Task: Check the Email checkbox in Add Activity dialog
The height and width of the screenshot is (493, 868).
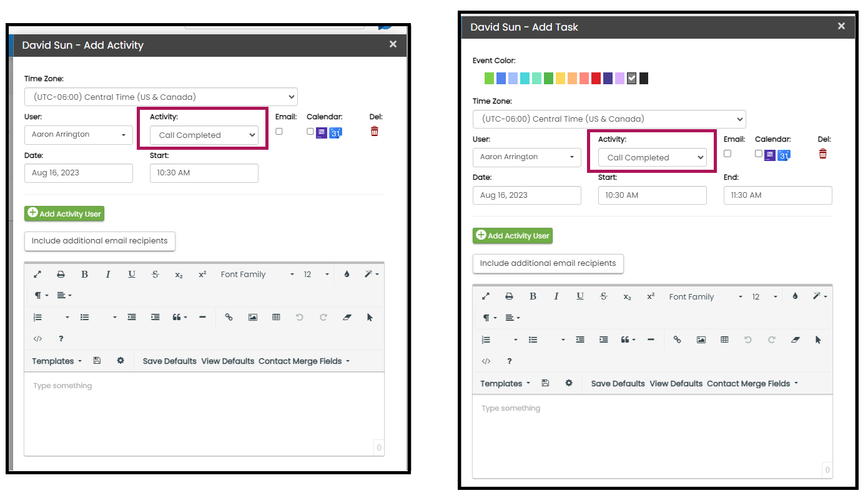Action: tap(279, 131)
